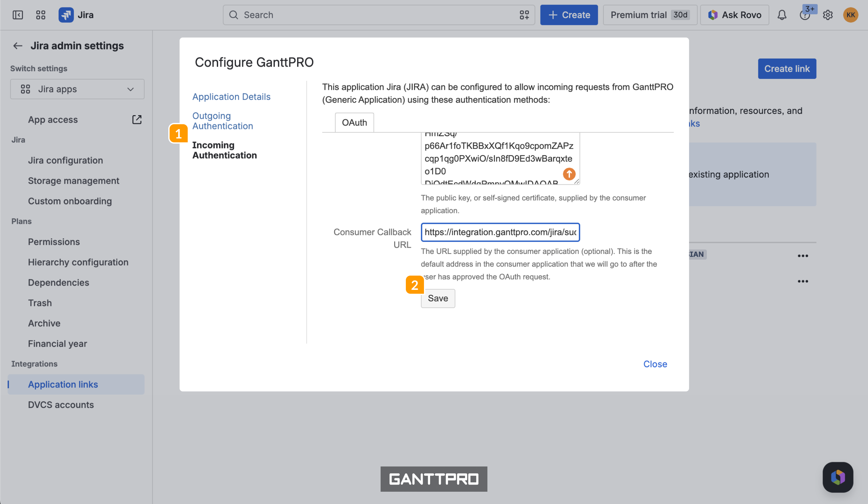Click the Create button in header
This screenshot has height=504, width=868.
tap(569, 15)
